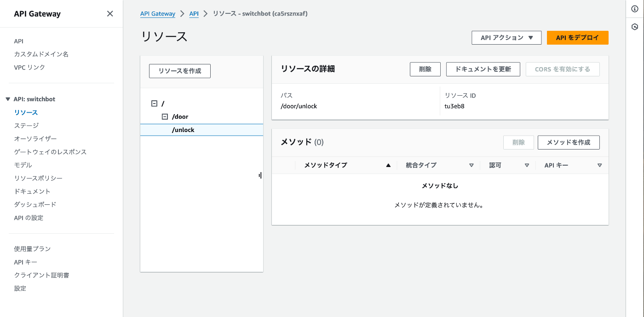Image resolution: width=644 pixels, height=317 pixels.
Task: Click resource ID value tu3eb8
Action: (454, 106)
